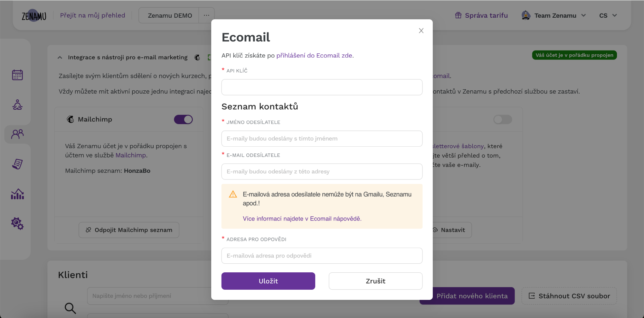
Task: Click the search magnifier icon
Action: tap(70, 308)
